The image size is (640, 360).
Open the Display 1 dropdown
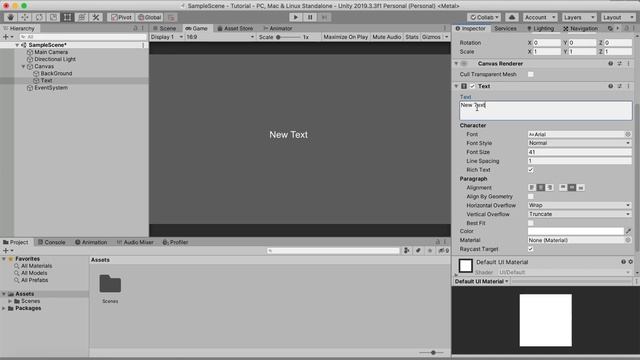pyautogui.click(x=167, y=37)
